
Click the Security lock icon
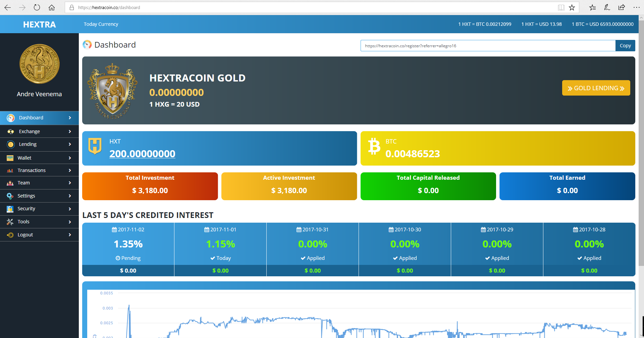10,209
